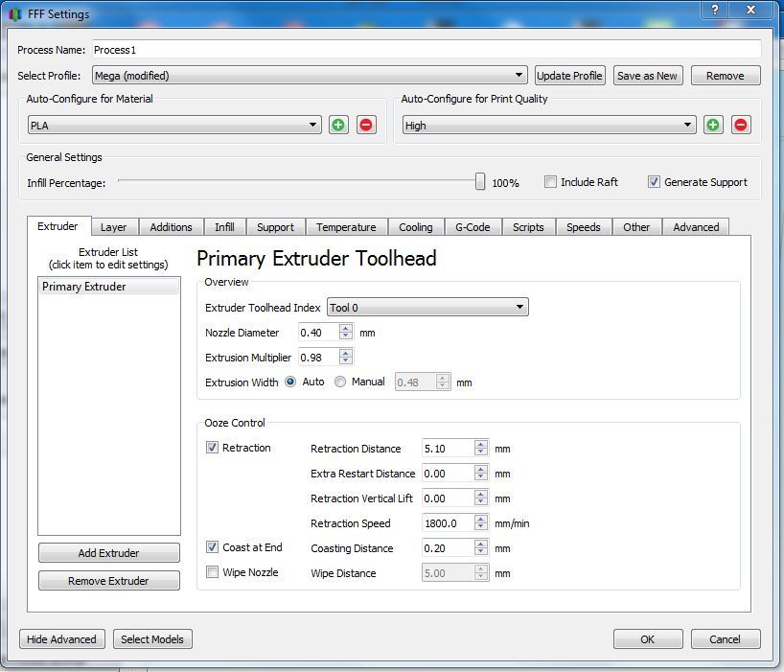Switch to the Temperature tab
This screenshot has width=784, height=672.
pos(346,227)
